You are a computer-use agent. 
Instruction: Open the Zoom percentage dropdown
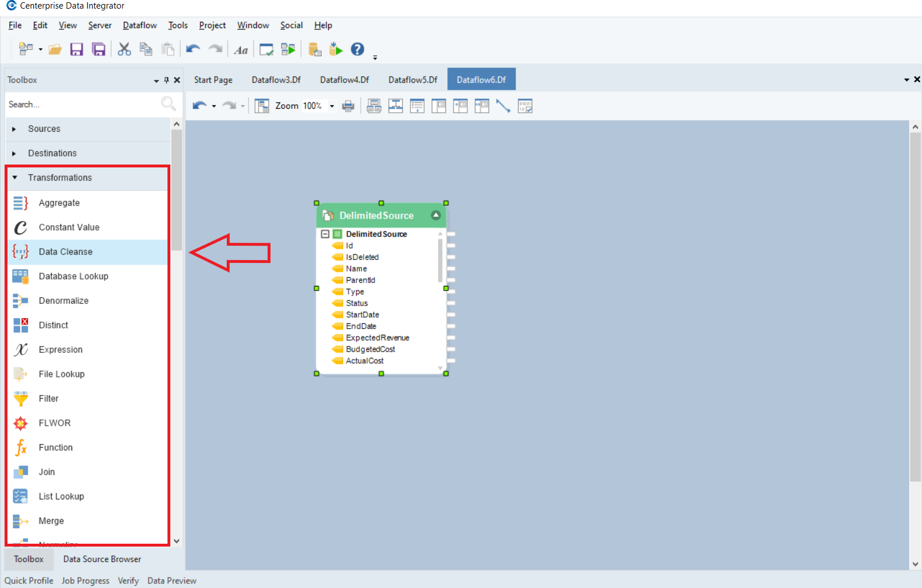point(332,106)
